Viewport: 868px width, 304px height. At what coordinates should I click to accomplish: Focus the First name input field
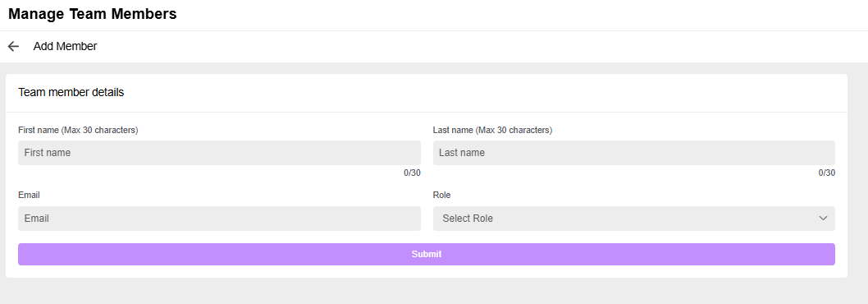(x=219, y=153)
